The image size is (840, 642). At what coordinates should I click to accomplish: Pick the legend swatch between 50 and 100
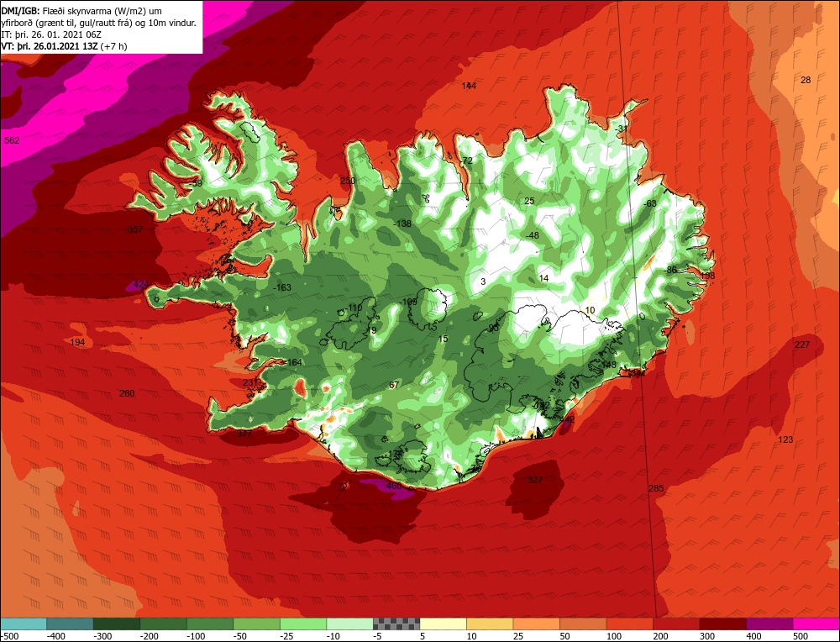pos(583,624)
